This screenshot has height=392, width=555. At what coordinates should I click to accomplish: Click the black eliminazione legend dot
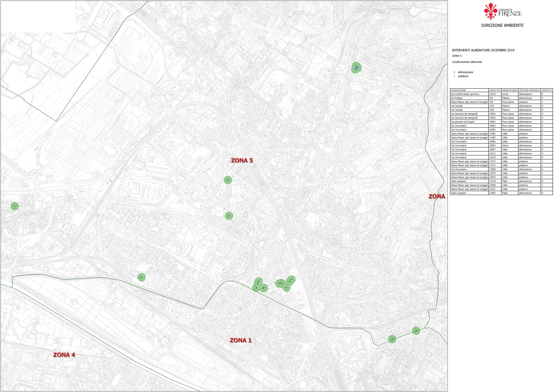coord(454,72)
